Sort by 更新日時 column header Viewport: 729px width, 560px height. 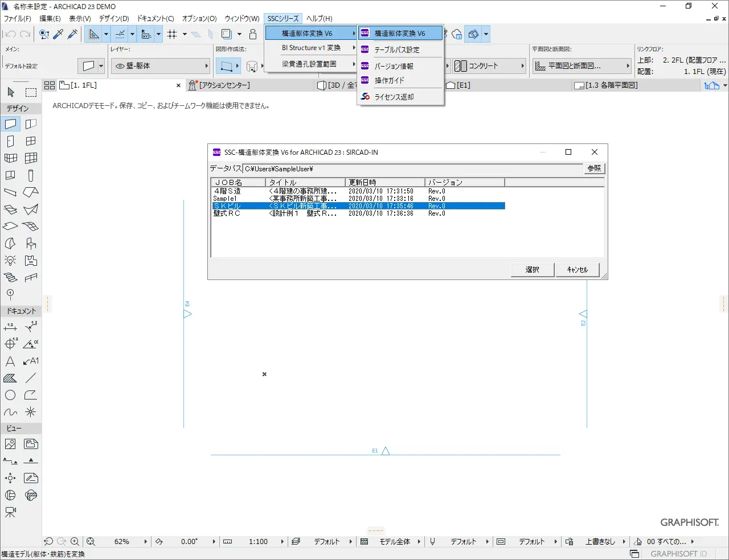pos(385,182)
